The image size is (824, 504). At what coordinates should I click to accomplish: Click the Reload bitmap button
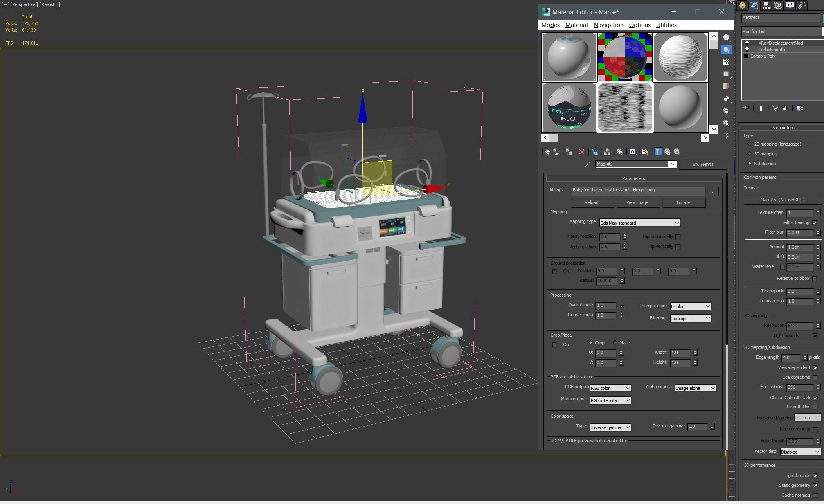tap(591, 203)
